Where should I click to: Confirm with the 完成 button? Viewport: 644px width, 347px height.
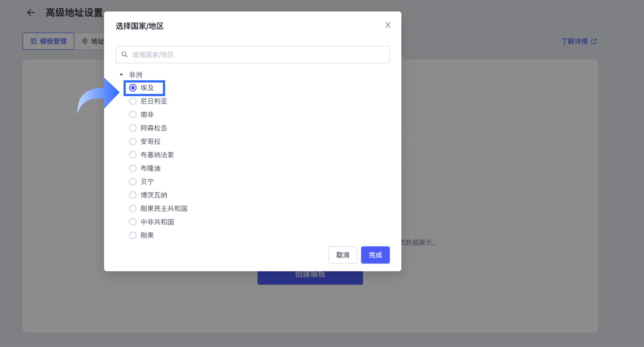click(375, 255)
